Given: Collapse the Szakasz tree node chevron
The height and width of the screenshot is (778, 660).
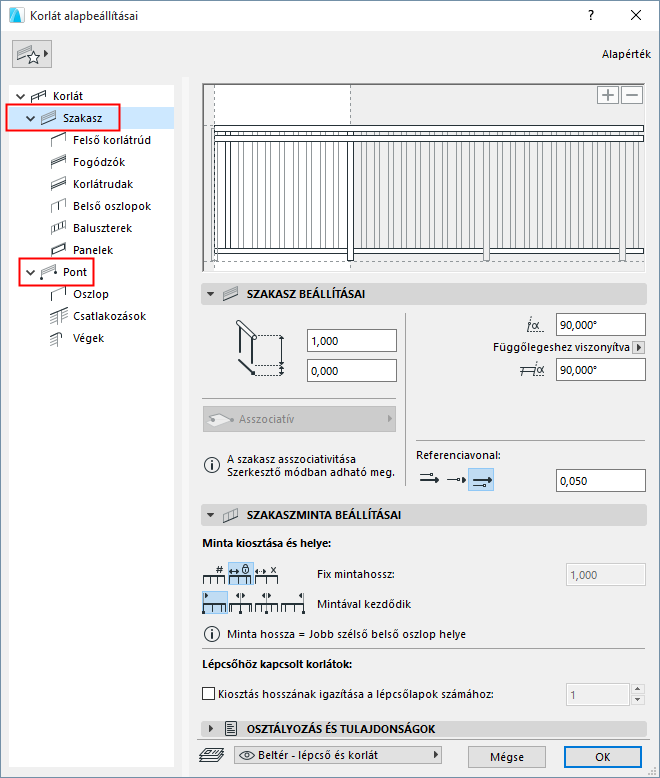Looking at the screenshot, I should point(30,119).
